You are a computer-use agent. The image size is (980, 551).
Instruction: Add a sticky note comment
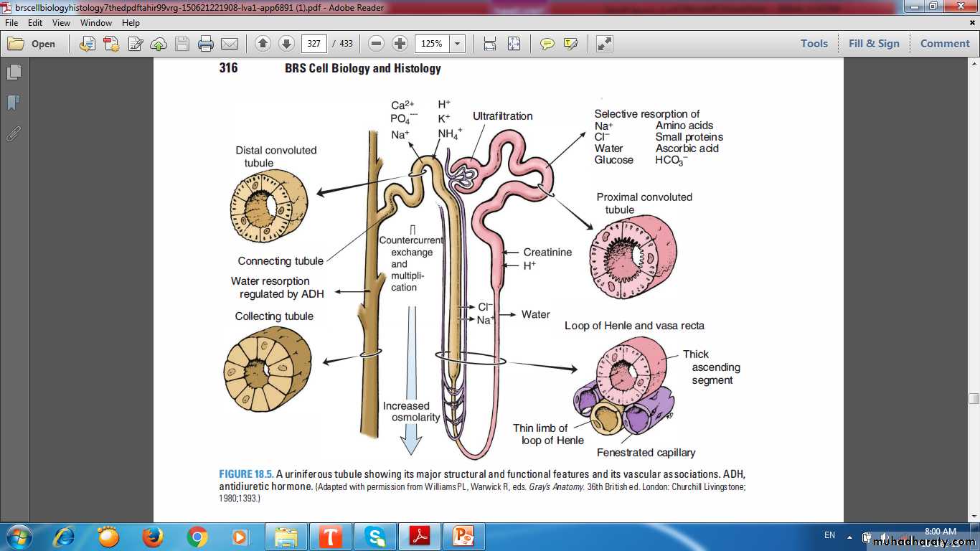pyautogui.click(x=547, y=44)
